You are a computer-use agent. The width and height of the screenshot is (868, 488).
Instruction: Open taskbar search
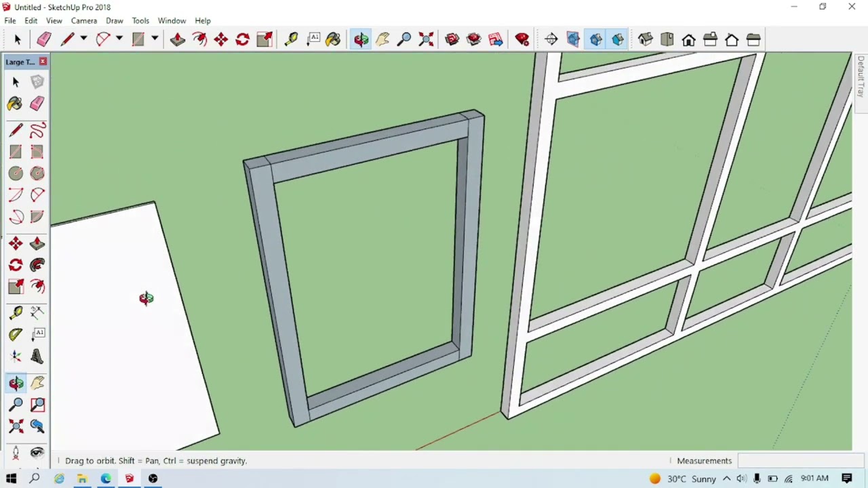click(35, 479)
